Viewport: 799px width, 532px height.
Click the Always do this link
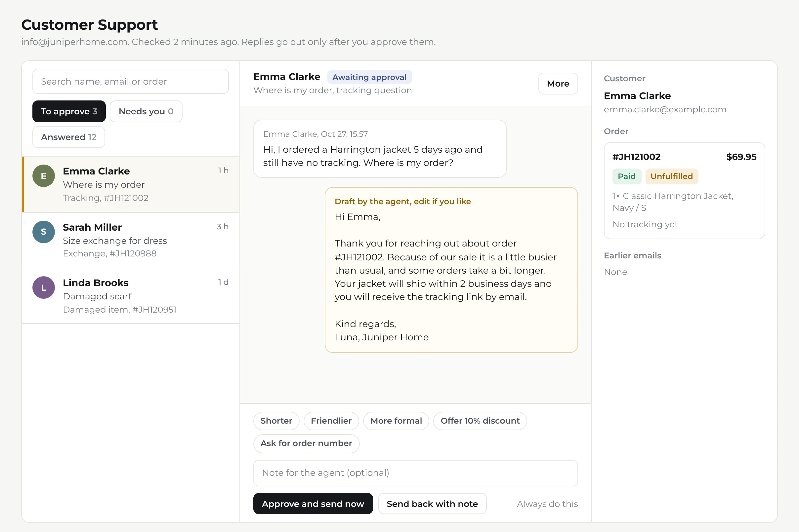[x=547, y=504]
